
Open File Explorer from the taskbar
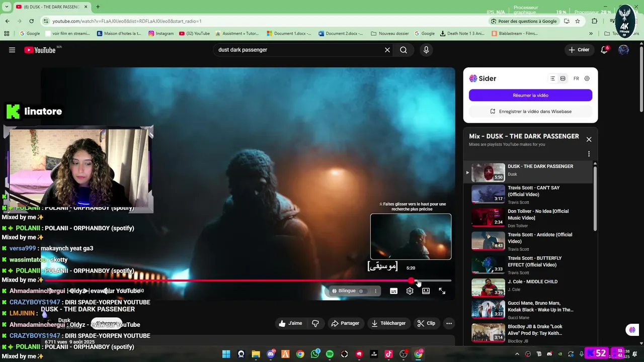click(256, 354)
